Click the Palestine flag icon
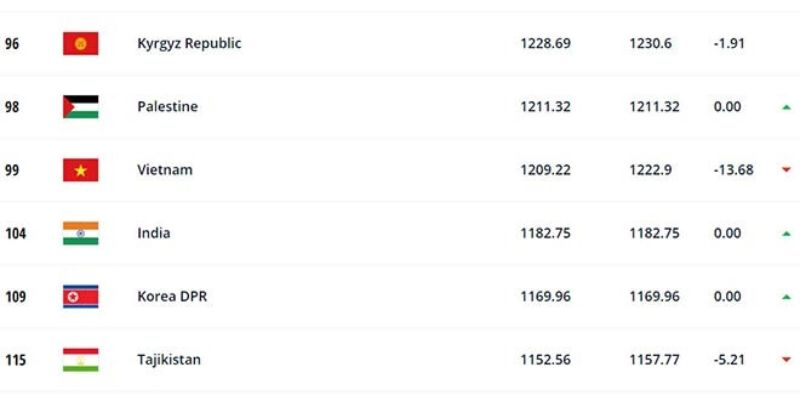This screenshot has height=400, width=800. pyautogui.click(x=81, y=107)
